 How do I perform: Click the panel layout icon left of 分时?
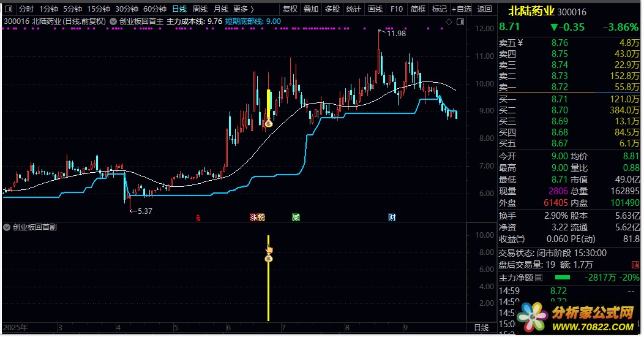click(9, 9)
